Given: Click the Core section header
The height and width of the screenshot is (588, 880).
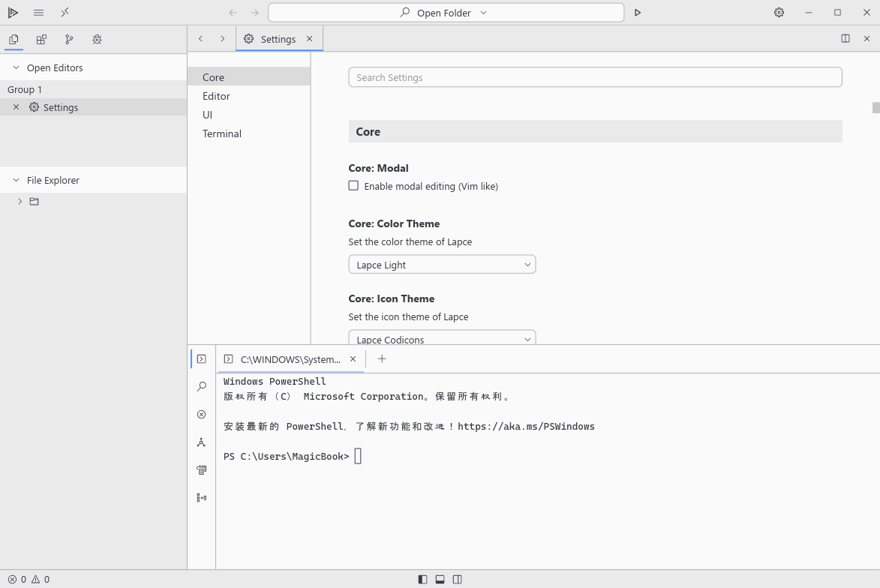Looking at the screenshot, I should [x=595, y=131].
